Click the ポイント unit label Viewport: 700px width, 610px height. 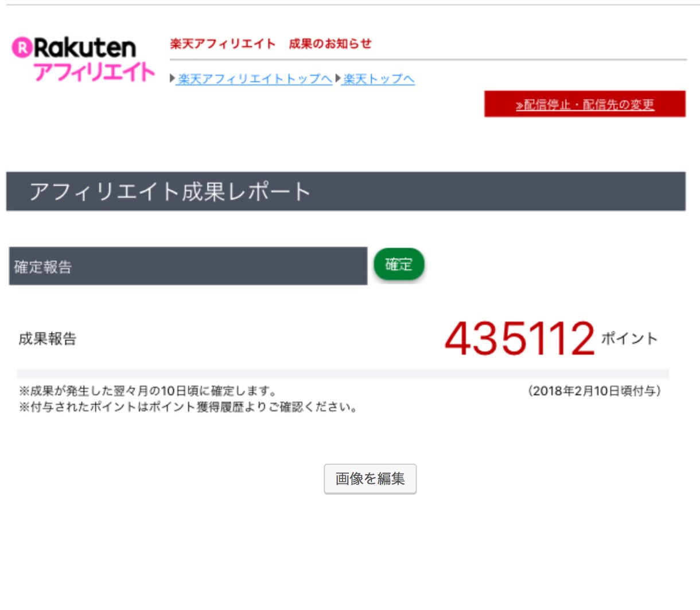click(x=629, y=338)
